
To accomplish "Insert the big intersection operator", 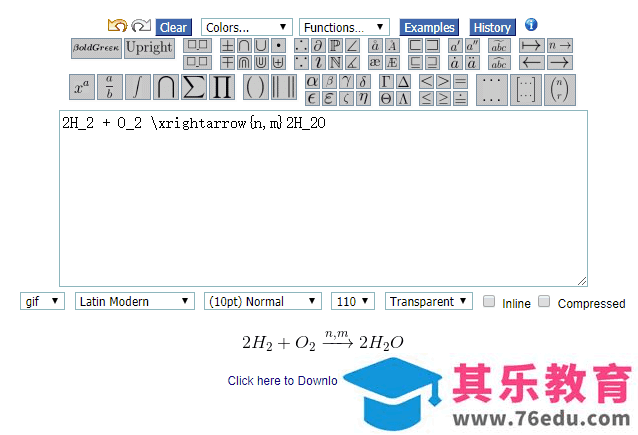I will click(166, 87).
